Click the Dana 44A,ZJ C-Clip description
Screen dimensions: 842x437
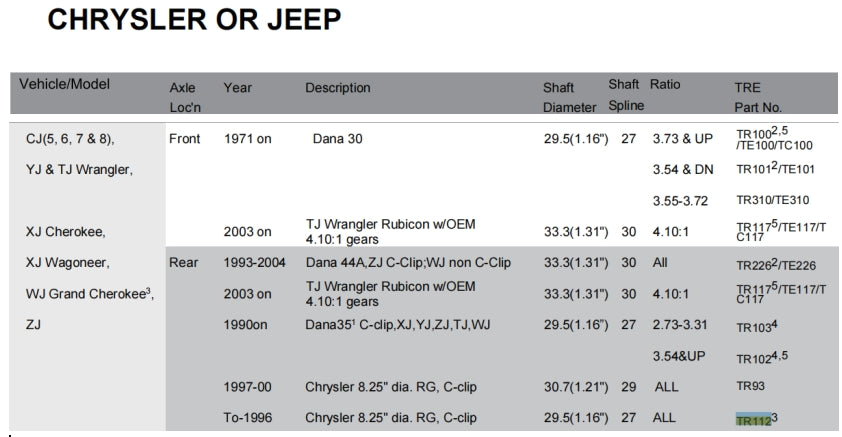pos(408,263)
